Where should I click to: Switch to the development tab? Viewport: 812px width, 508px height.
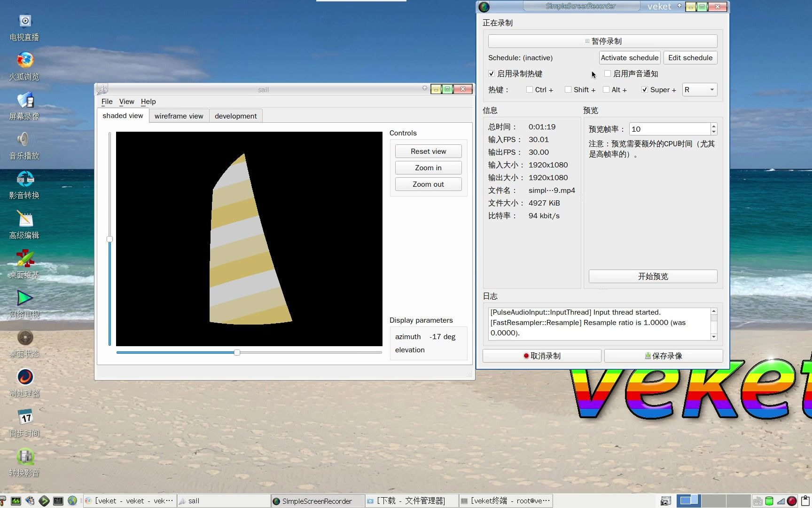235,116
